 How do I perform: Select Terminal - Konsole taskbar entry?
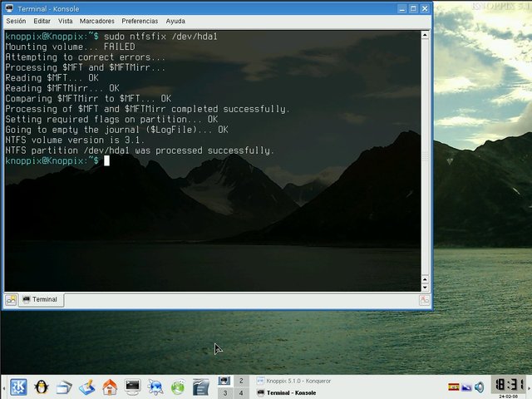pos(287,393)
